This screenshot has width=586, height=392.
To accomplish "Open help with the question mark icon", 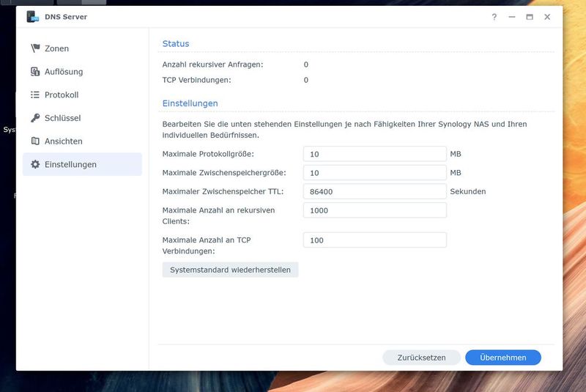I will click(494, 17).
